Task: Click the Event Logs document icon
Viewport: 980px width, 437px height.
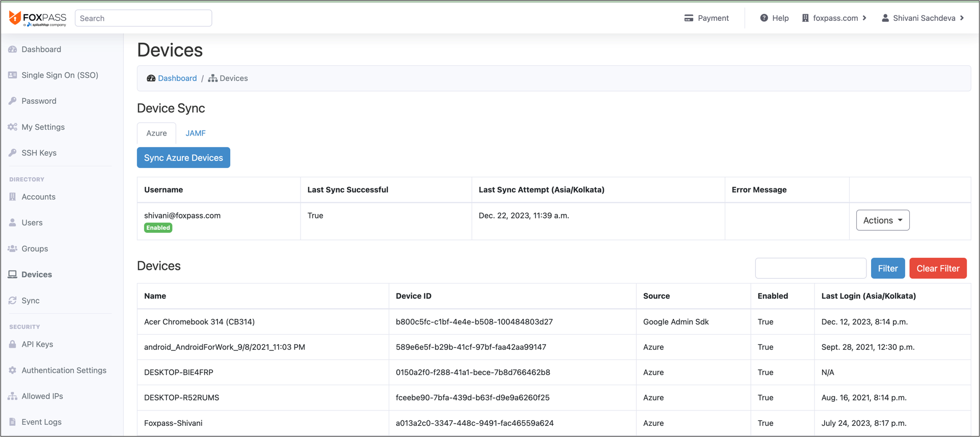Action: 13,422
